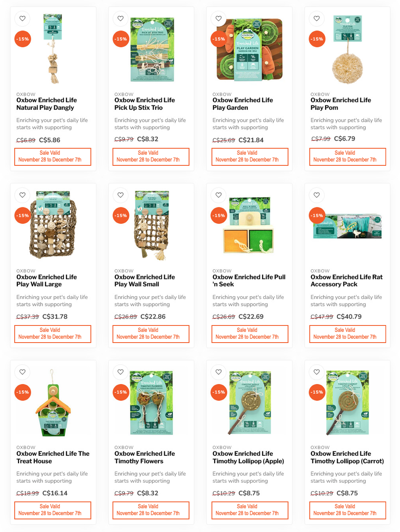Add Play Garden to wishlist via heart
Image resolution: width=400 pixels, height=532 pixels.
coord(219,18)
